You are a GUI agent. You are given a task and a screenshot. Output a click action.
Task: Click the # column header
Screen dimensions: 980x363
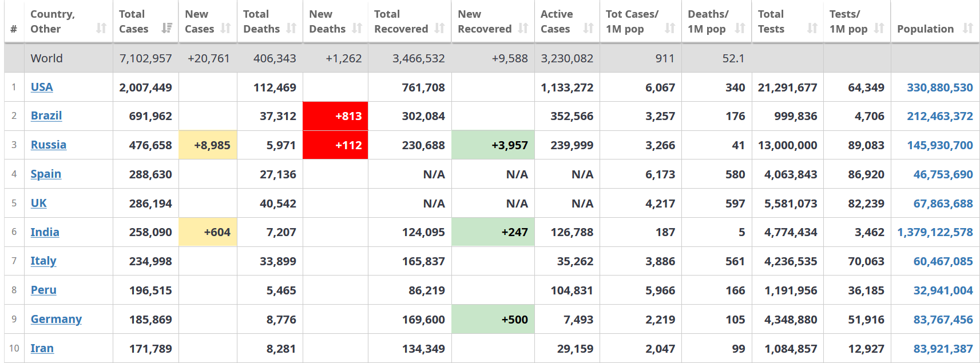(x=14, y=29)
